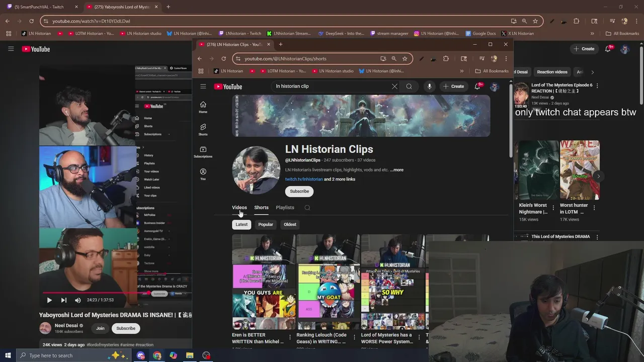The height and width of the screenshot is (362, 644).
Task: Go back in the front browser window
Action: point(199,58)
